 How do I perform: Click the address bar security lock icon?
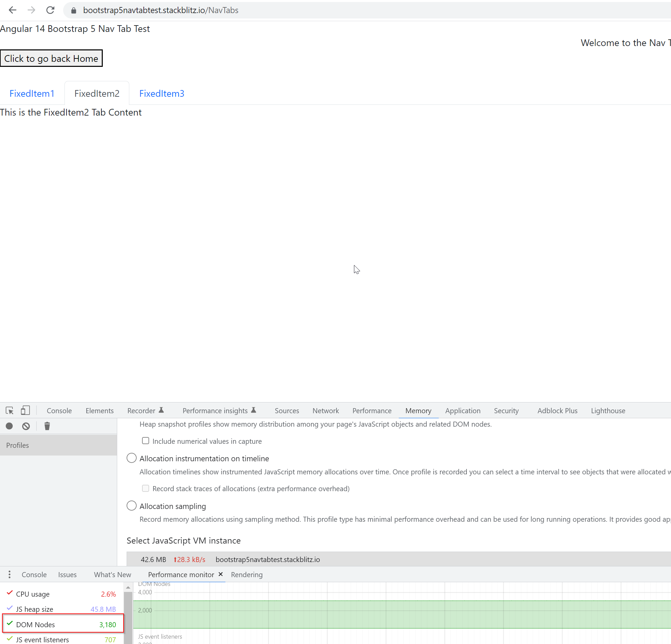coord(73,10)
